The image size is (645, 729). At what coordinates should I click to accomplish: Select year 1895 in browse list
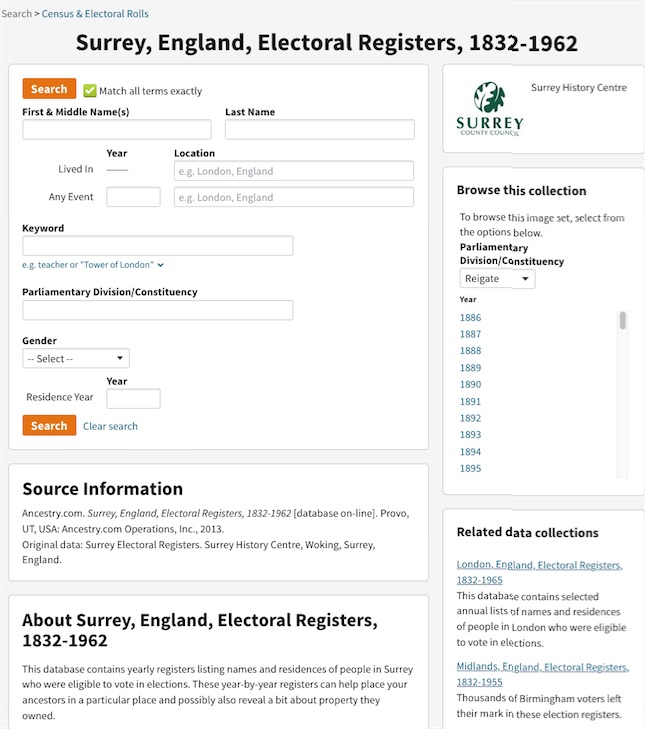[x=470, y=468]
